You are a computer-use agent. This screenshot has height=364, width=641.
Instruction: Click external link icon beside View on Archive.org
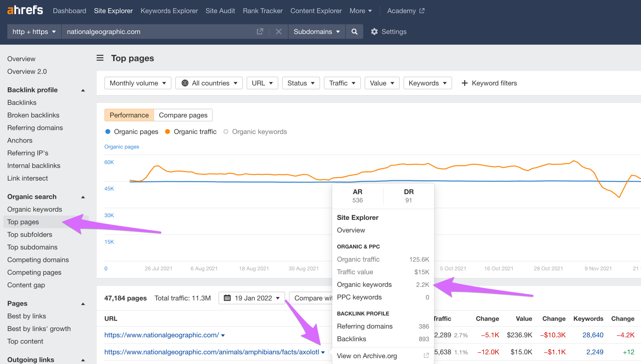coord(426,355)
